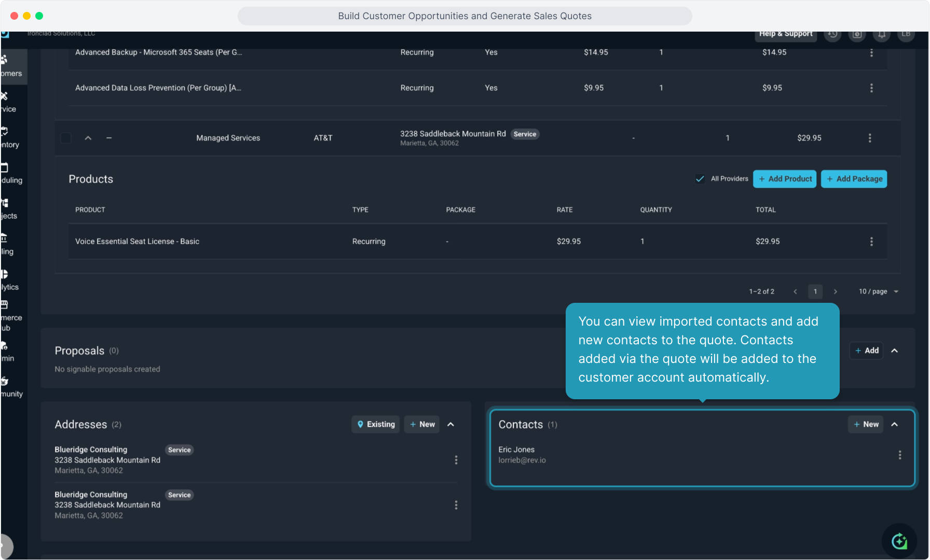This screenshot has height=560, width=930.
Task: Open the history clock icon in header
Action: (x=832, y=34)
